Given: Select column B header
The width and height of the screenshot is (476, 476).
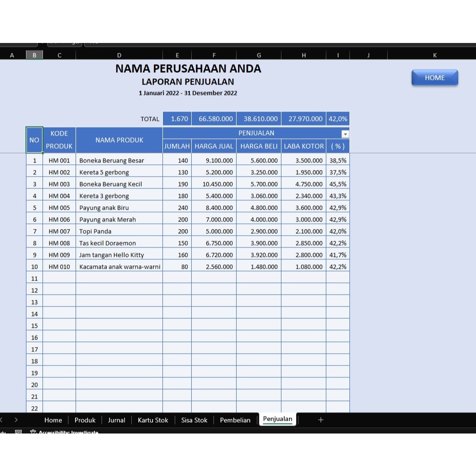Looking at the screenshot, I should (34, 55).
